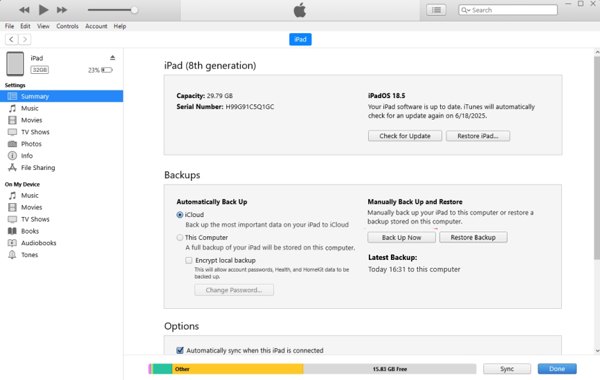Start playback with the play button
The height and width of the screenshot is (380, 600).
(x=44, y=10)
